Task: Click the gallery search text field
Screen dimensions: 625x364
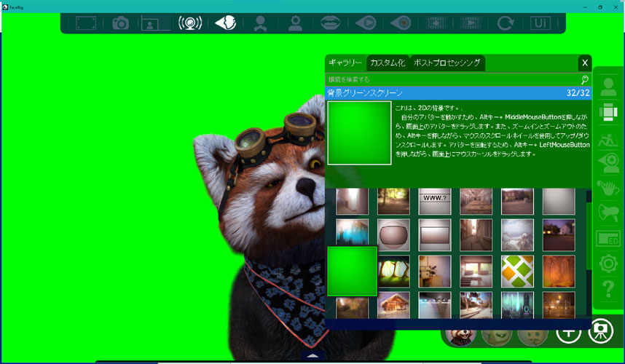Action: [452, 79]
